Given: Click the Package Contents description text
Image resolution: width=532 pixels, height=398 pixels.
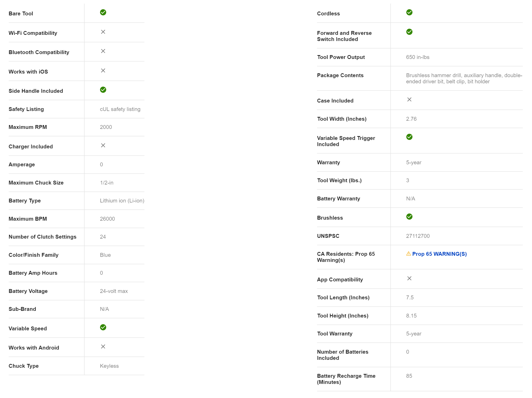Looking at the screenshot, I should coord(464,78).
